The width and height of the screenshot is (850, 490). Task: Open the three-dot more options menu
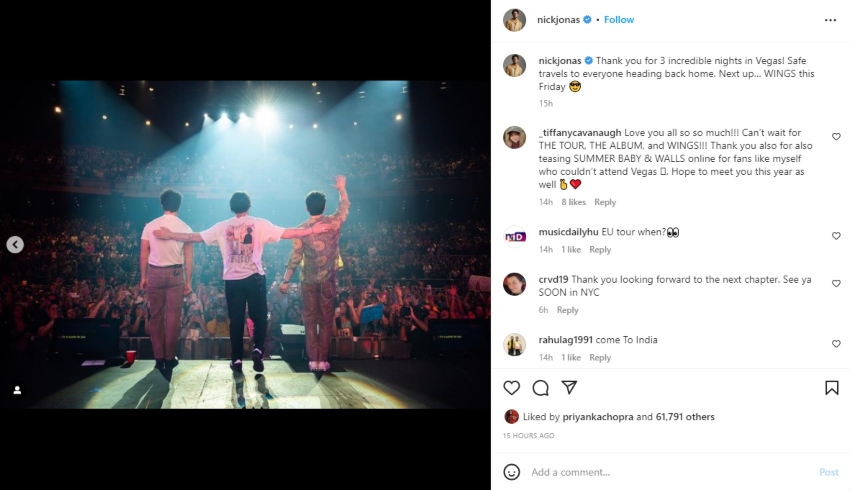[830, 20]
